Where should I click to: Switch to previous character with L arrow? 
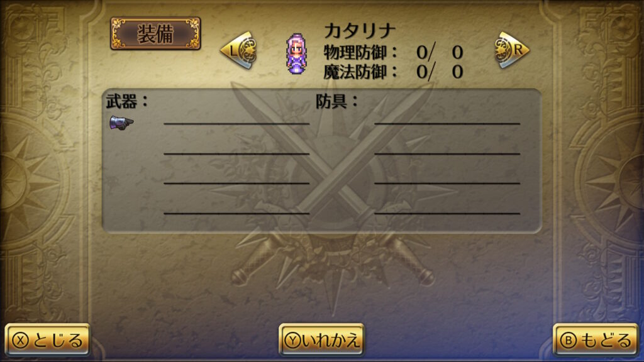[x=238, y=50]
